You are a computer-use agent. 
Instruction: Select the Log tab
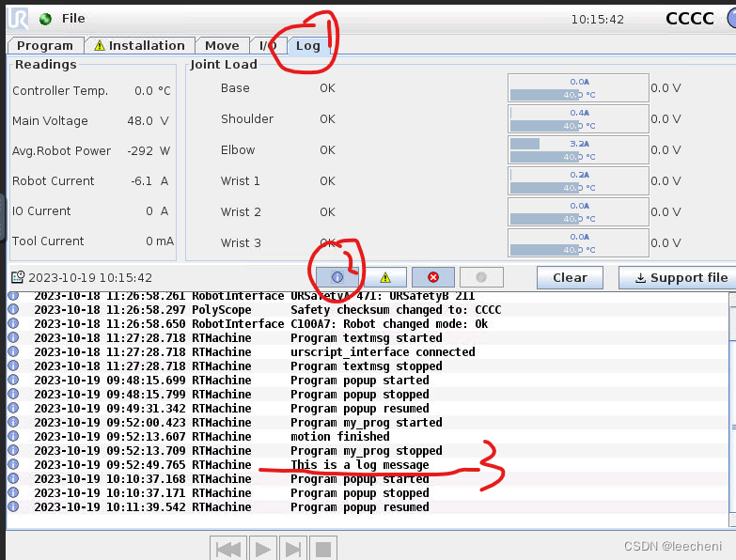(x=308, y=46)
